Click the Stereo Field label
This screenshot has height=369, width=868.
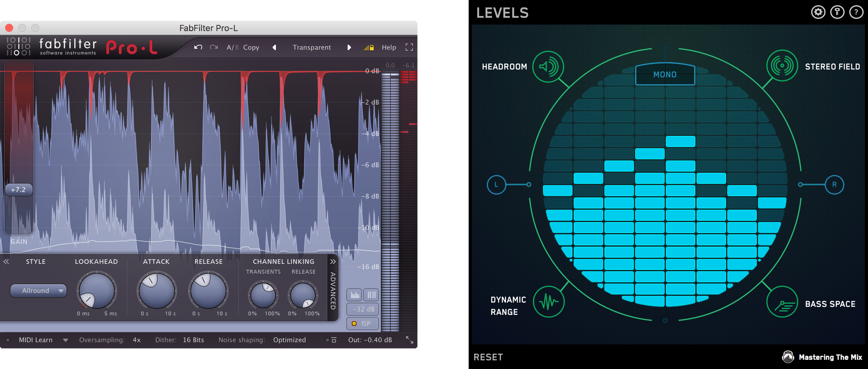click(833, 67)
